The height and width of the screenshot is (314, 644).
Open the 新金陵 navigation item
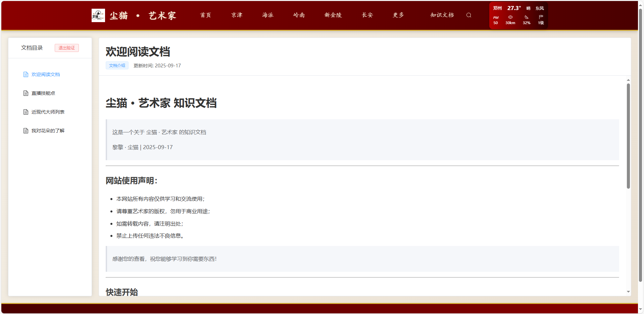pyautogui.click(x=333, y=15)
